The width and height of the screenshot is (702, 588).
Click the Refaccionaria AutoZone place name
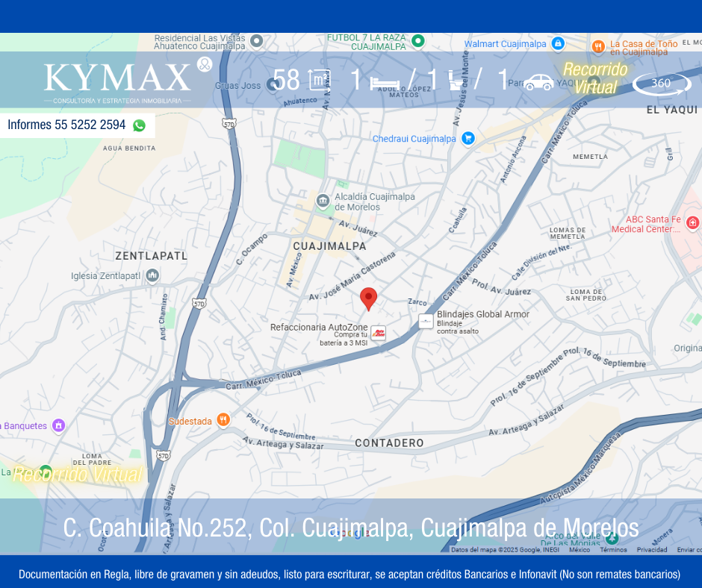tap(319, 327)
